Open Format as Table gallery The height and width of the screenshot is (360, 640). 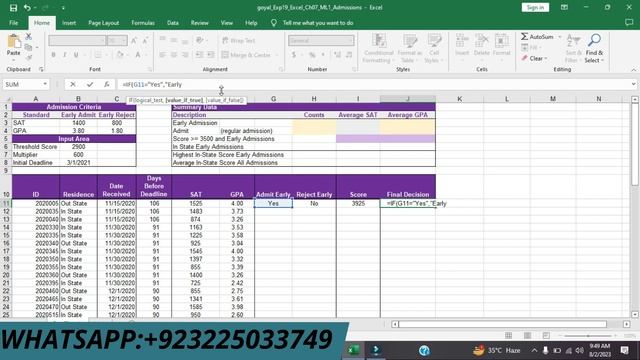coord(409,49)
